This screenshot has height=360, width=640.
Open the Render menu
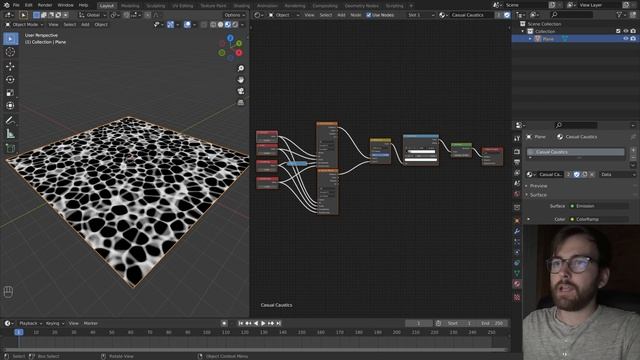coord(45,5)
